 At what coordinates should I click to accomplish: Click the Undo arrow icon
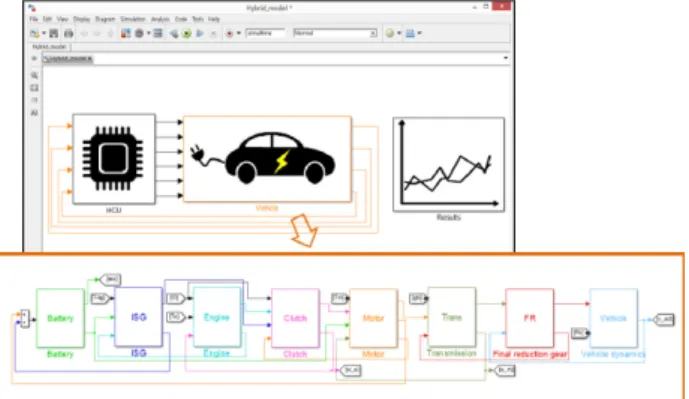84,33
